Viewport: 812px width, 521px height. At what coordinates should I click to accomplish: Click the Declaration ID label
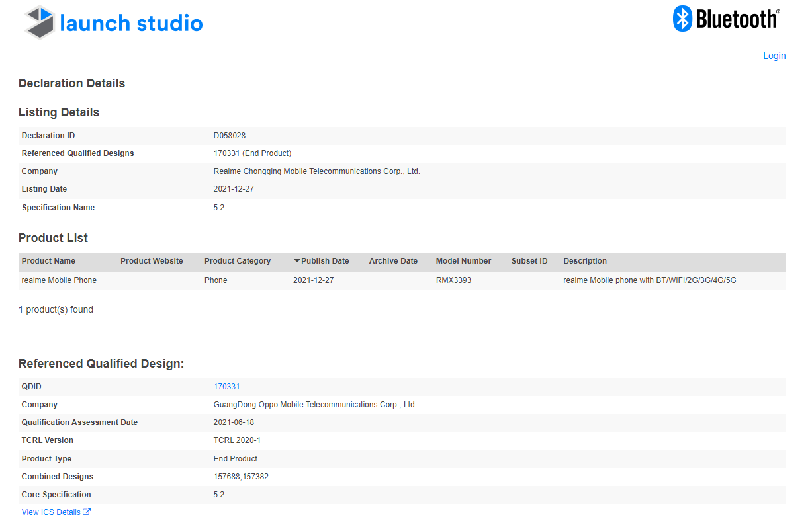click(x=48, y=136)
